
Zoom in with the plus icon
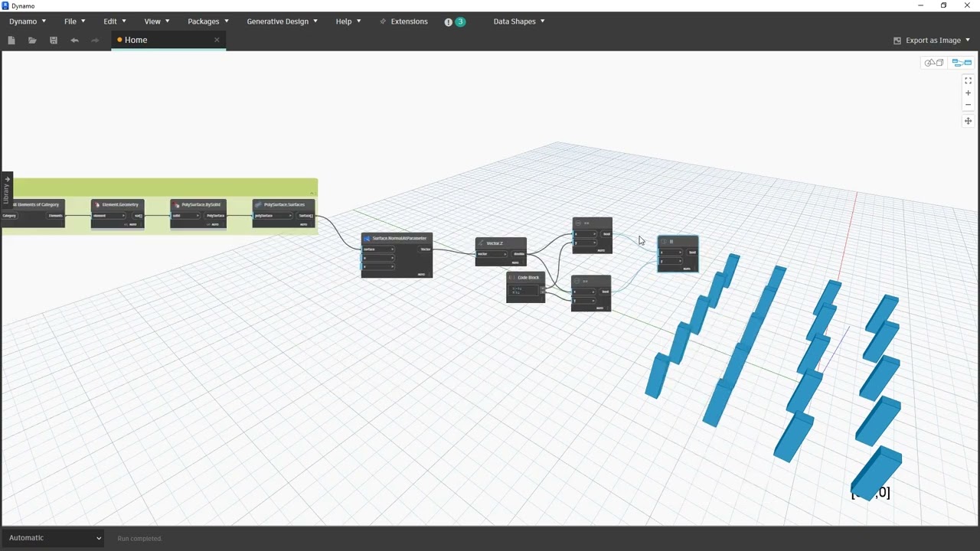[968, 93]
